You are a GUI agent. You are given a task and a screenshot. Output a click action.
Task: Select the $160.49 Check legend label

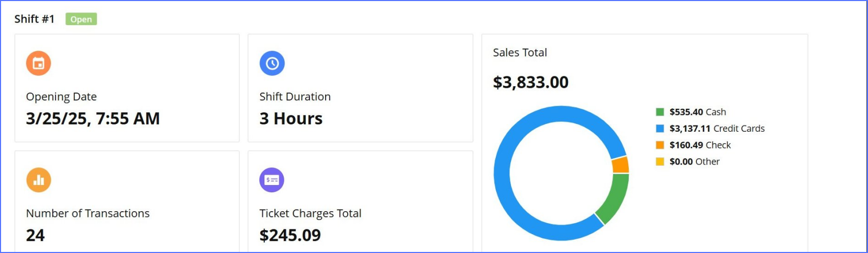(x=700, y=145)
